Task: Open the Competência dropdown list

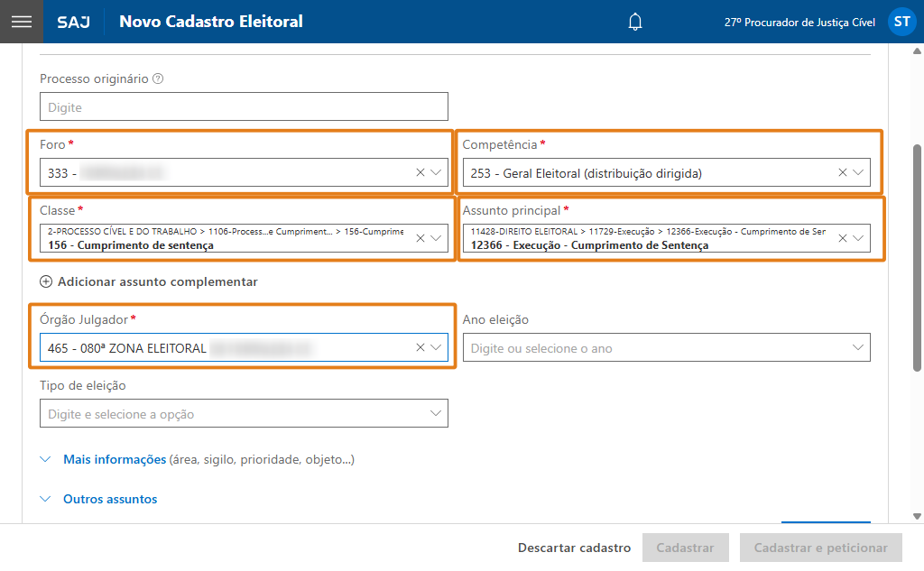Action: click(858, 172)
